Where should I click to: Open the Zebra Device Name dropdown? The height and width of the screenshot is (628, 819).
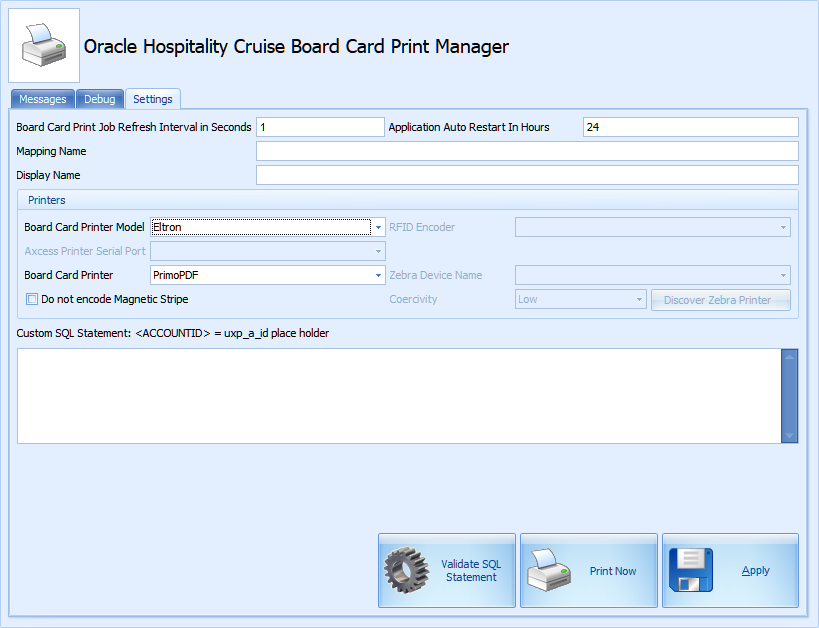(785, 275)
